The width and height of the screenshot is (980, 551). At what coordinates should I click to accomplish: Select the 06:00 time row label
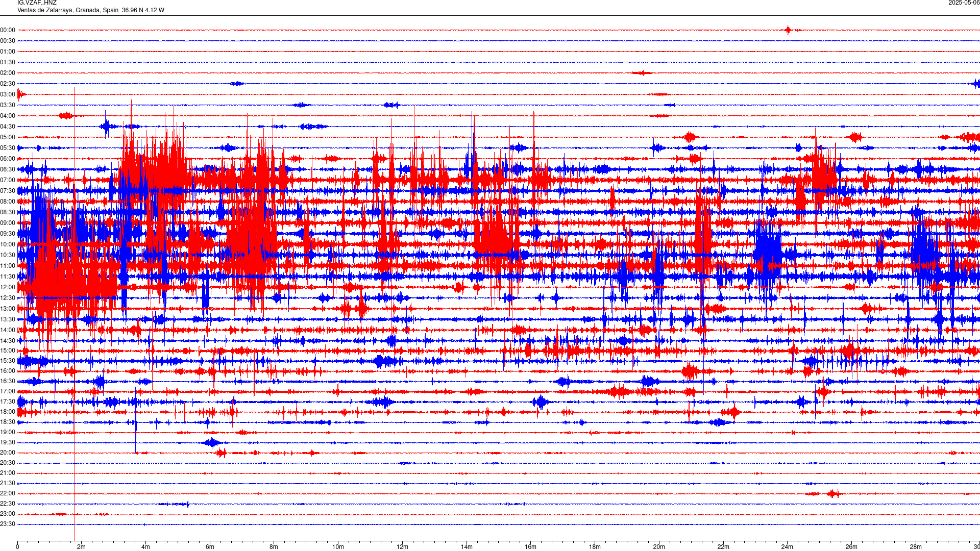click(8, 159)
